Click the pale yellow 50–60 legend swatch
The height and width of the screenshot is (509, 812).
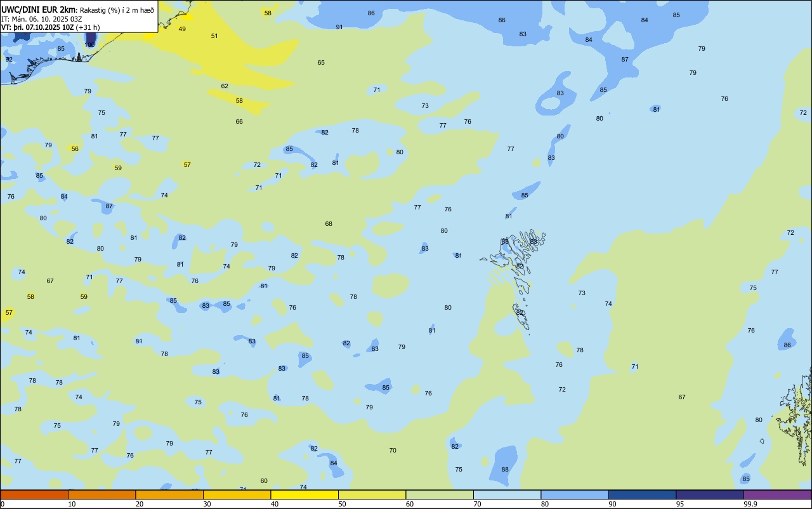372,494
